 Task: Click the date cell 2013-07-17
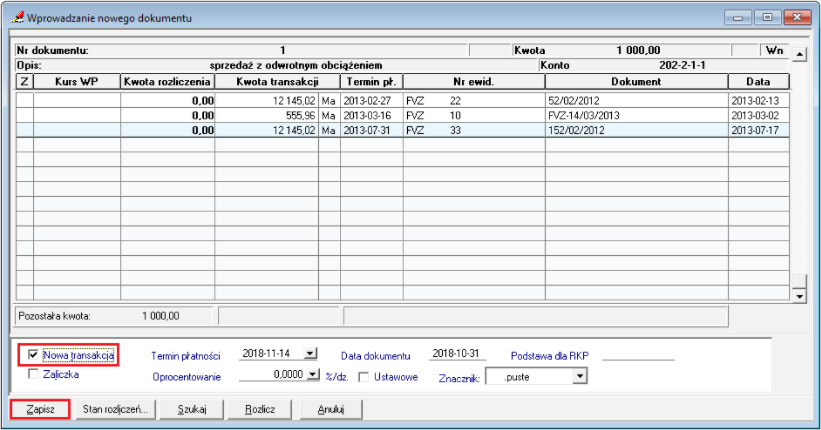755,130
